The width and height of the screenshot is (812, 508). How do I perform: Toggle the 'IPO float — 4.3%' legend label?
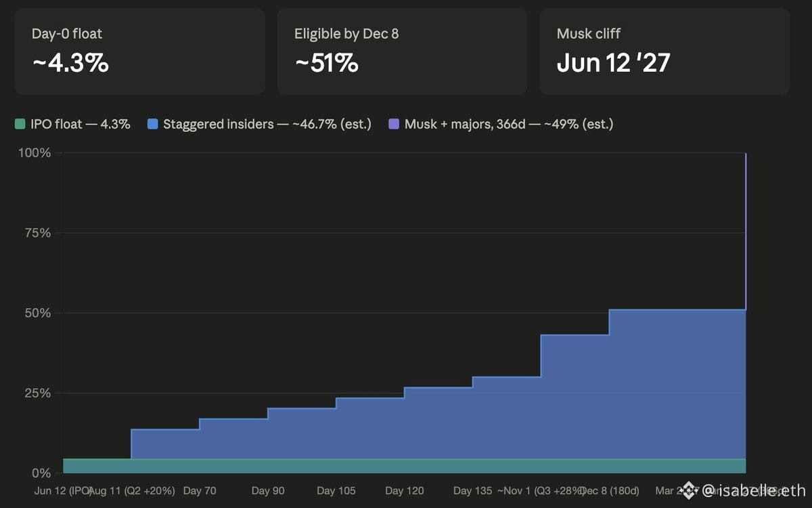point(81,125)
